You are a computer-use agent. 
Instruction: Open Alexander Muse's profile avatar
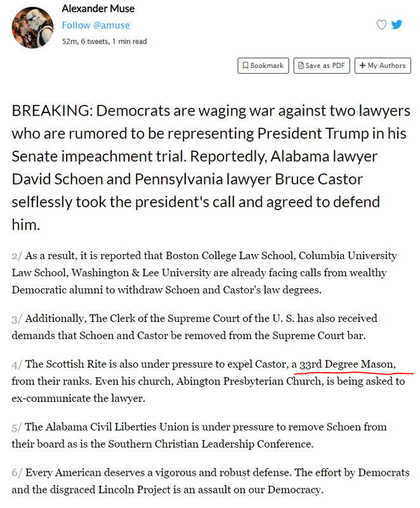click(x=33, y=27)
